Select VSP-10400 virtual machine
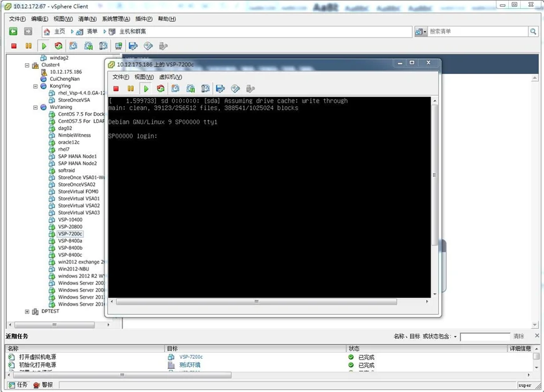The image size is (544, 392). coord(70,220)
